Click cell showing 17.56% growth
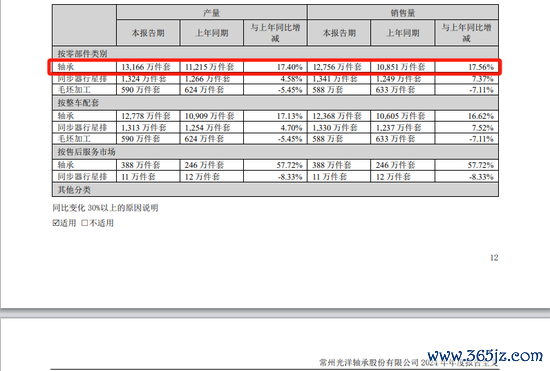Image resolution: width=550 pixels, height=371 pixels. (x=467, y=67)
